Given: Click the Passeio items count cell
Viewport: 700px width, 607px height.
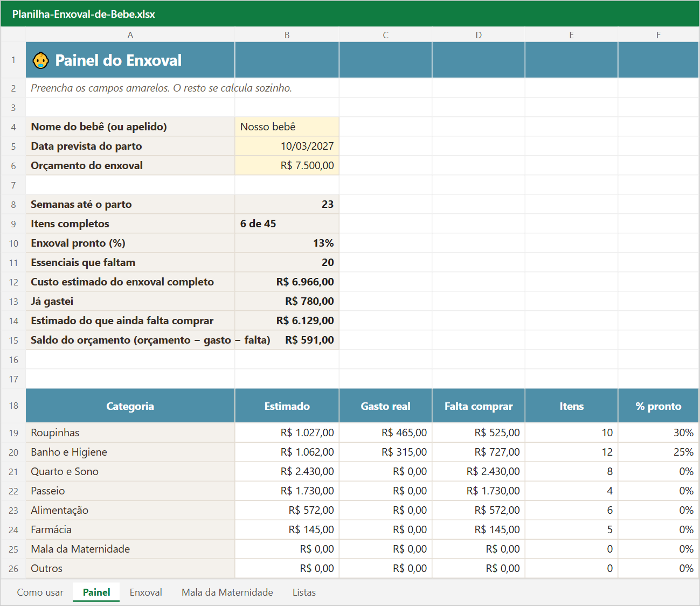Looking at the screenshot, I should point(571,491).
